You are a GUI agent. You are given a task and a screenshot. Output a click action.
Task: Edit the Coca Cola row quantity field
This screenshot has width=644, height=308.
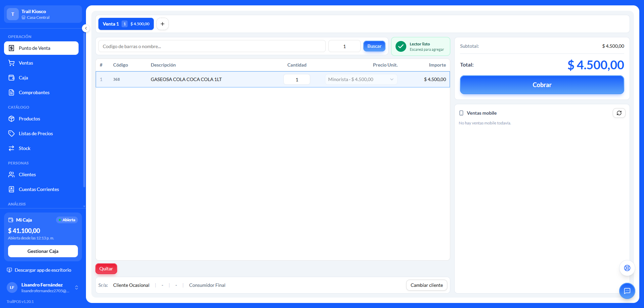297,79
